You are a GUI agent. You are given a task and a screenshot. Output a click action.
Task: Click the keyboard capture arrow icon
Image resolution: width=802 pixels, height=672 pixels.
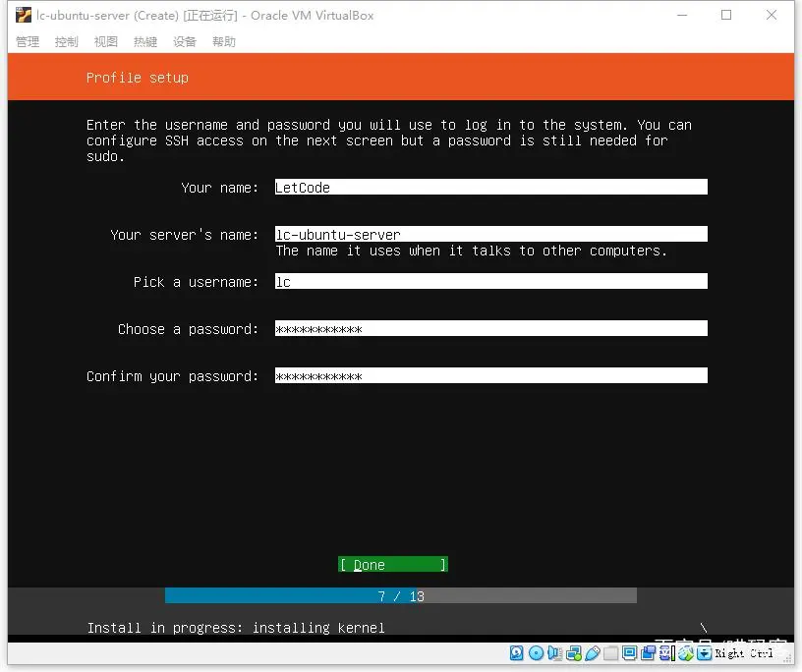coord(705,653)
